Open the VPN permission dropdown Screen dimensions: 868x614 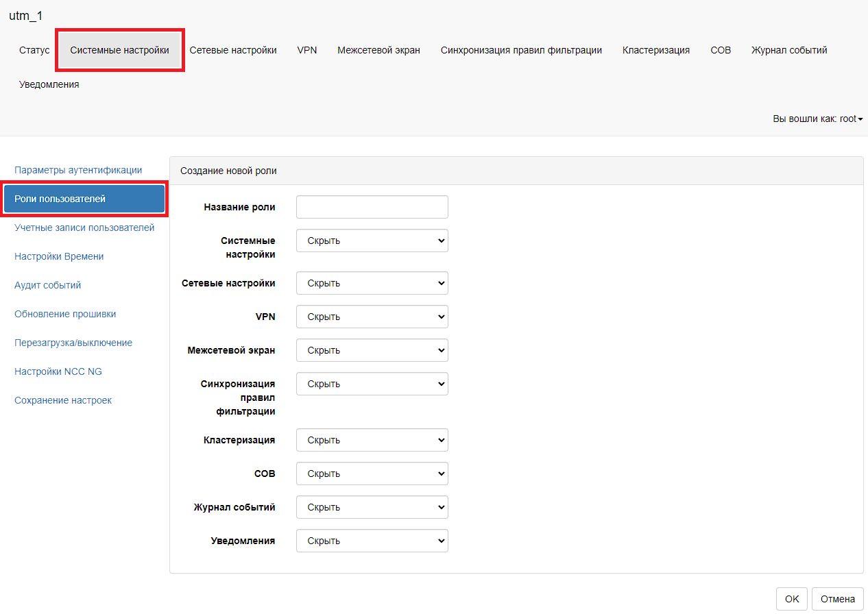(x=372, y=317)
